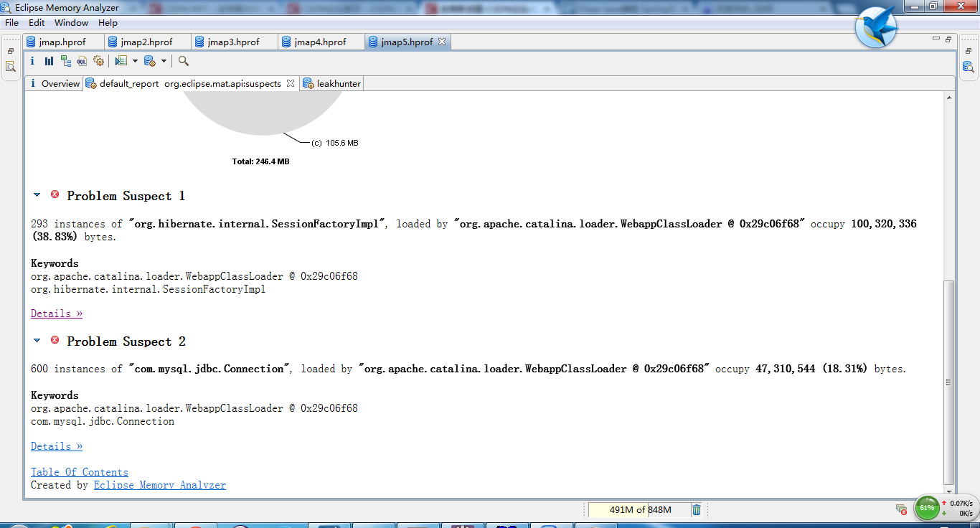Click the background operations status icon
This screenshot has height=528, width=980.
pos(901,509)
